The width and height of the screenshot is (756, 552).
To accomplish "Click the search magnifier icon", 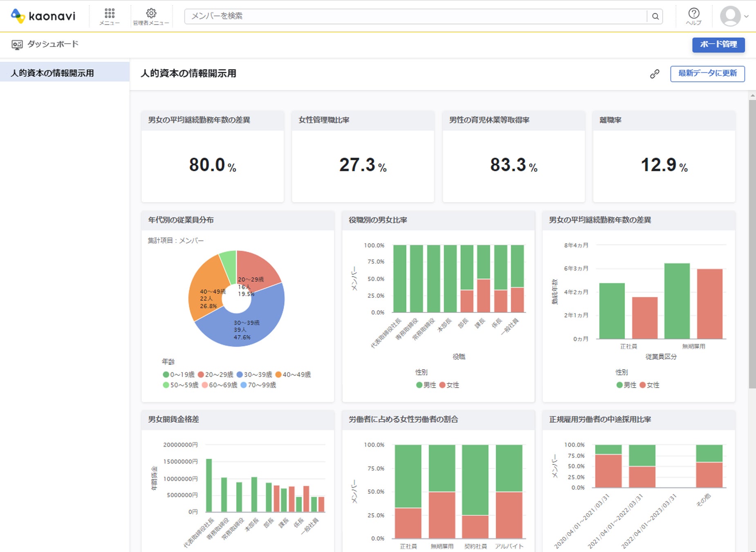I will 655,16.
